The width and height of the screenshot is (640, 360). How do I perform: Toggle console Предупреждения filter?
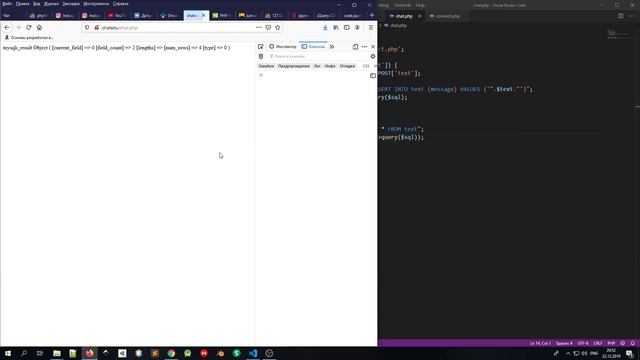[x=293, y=66]
